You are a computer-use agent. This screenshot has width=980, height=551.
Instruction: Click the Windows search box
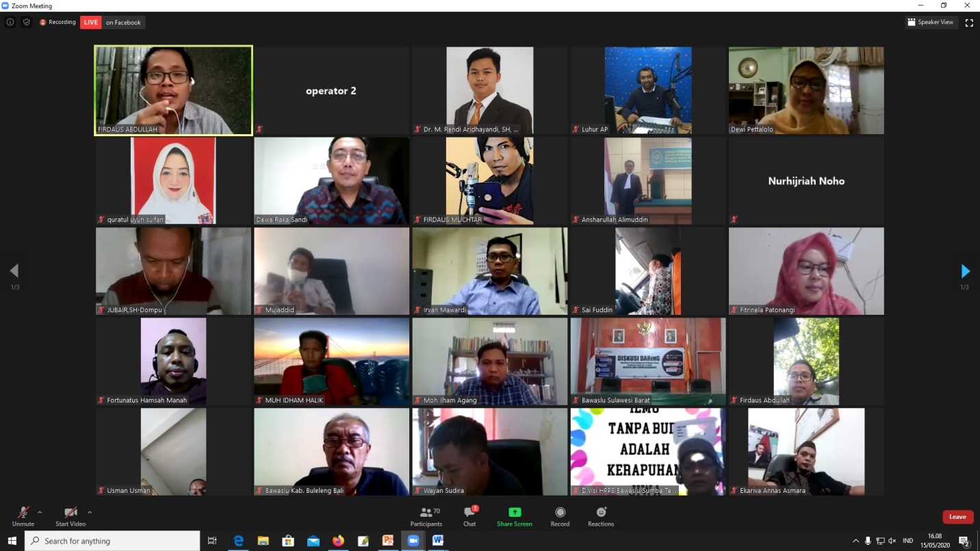[x=113, y=541]
